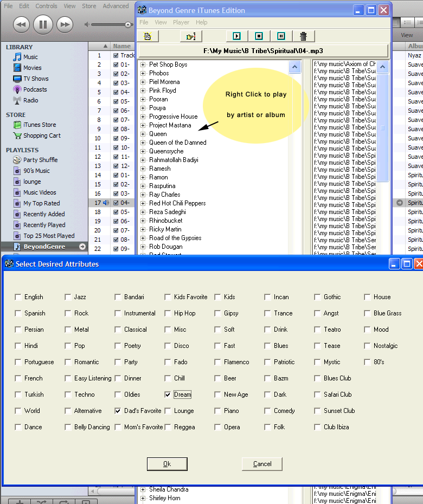Click the pointing-hand toolbar icon in Beyond Genre
Screen dimensions: 423x504
click(x=191, y=36)
